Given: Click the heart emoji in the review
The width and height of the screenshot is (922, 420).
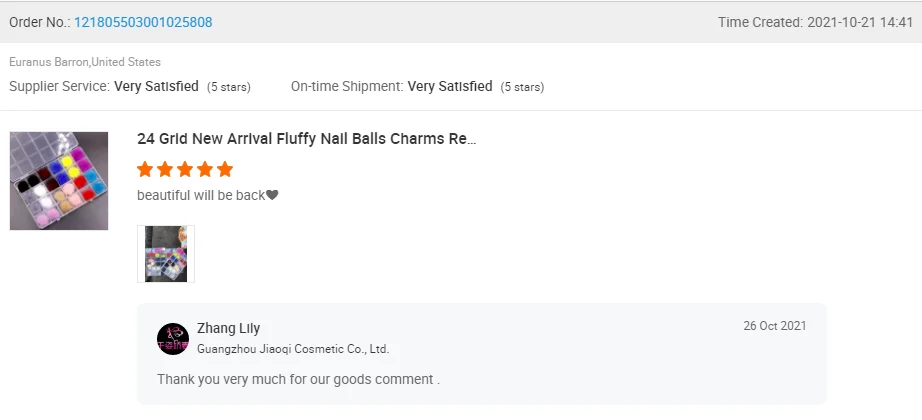Looking at the screenshot, I should [x=272, y=195].
